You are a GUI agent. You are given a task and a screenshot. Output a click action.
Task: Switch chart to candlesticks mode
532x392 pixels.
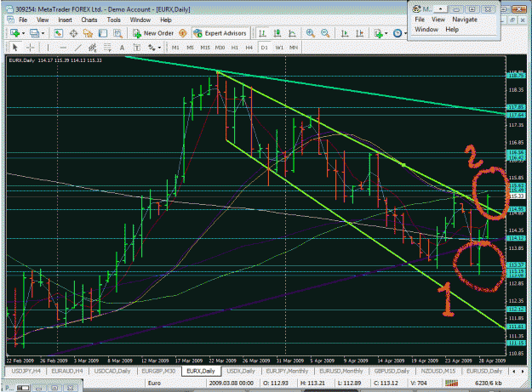(277, 33)
